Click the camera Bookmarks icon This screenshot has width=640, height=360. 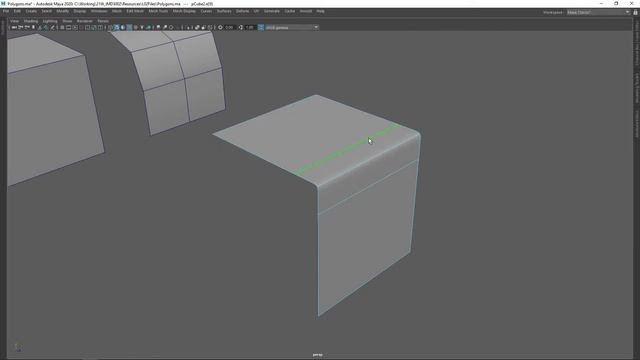click(x=33, y=27)
